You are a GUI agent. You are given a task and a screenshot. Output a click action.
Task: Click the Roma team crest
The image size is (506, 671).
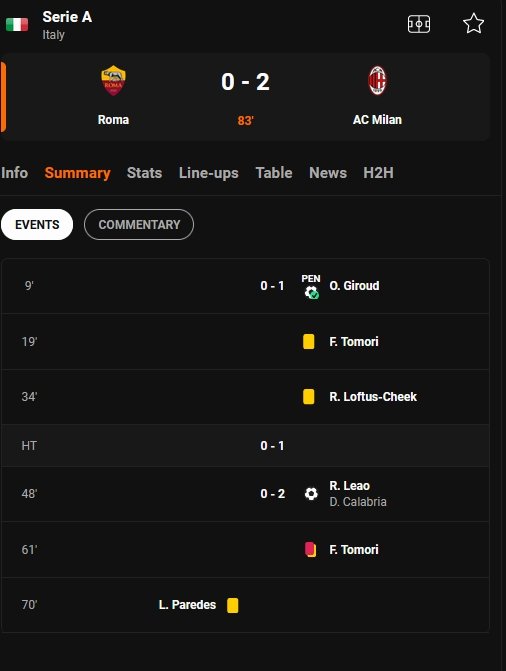pos(113,80)
